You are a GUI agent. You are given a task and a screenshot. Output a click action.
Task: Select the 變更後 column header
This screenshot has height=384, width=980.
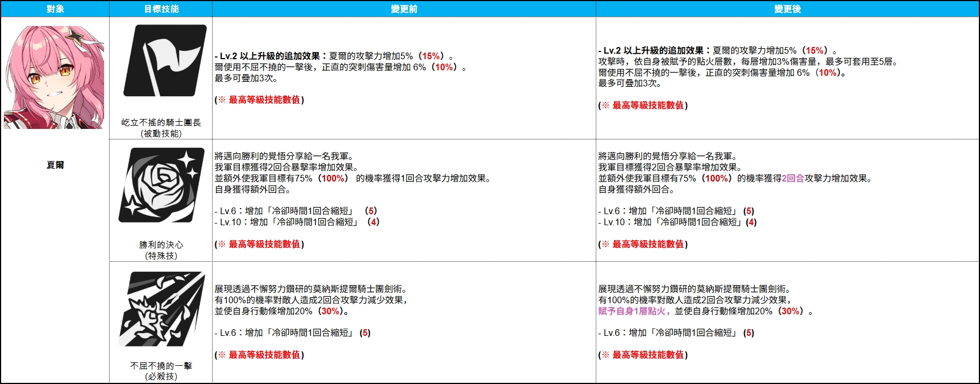[787, 9]
